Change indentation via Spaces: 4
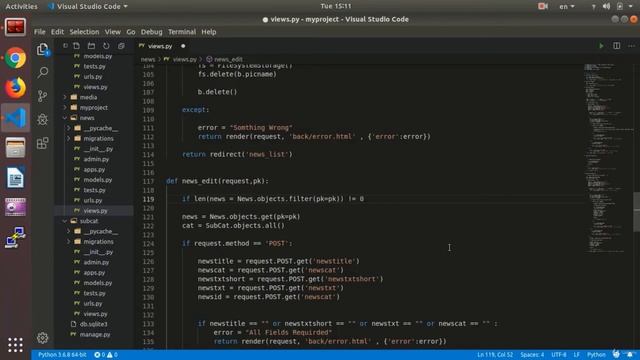Image resolution: width=640 pixels, height=360 pixels. pos(532,355)
